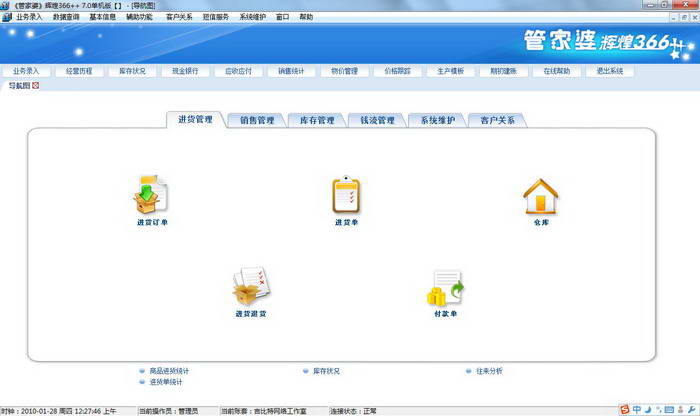This screenshot has width=700, height=416.
Task: Click the wrench settings icon in IME bar
Action: tap(692, 409)
